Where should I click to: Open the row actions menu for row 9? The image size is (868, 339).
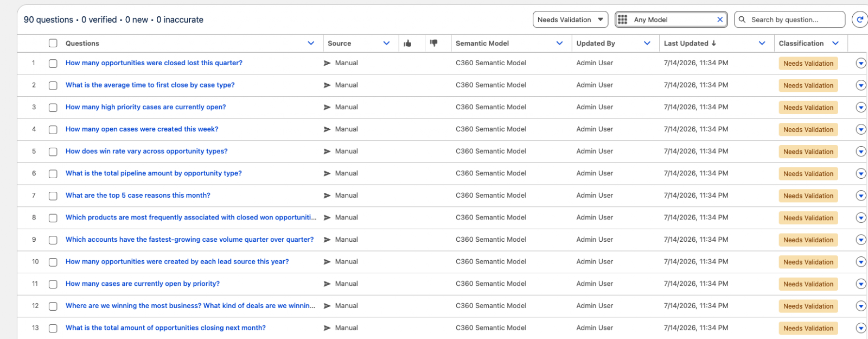click(x=860, y=240)
